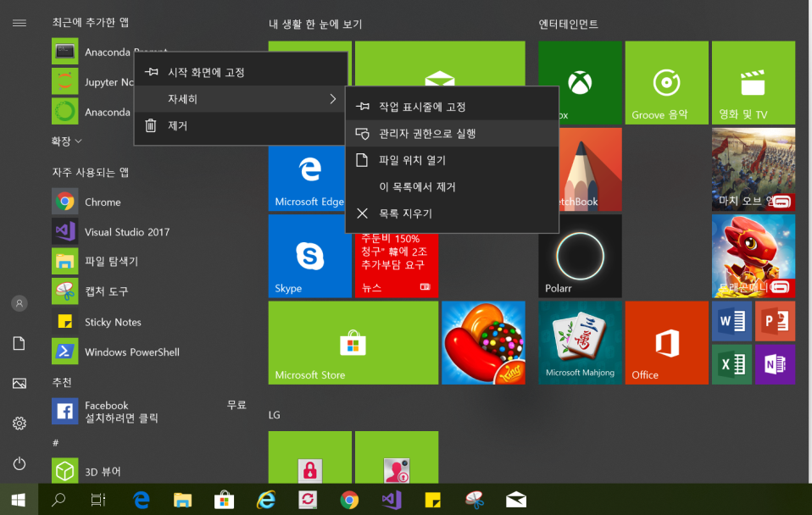Click 엔터테인먼트 group title
Viewport: 812px width, 515px height.
point(569,25)
